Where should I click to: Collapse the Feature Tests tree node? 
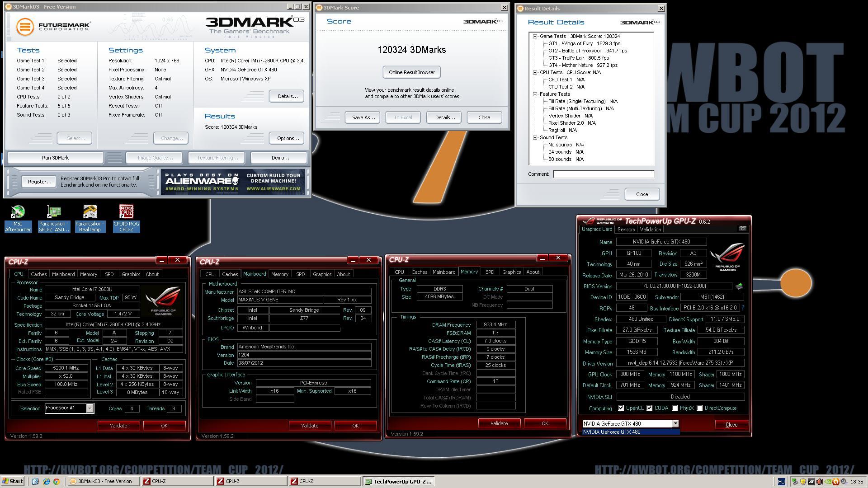point(535,94)
